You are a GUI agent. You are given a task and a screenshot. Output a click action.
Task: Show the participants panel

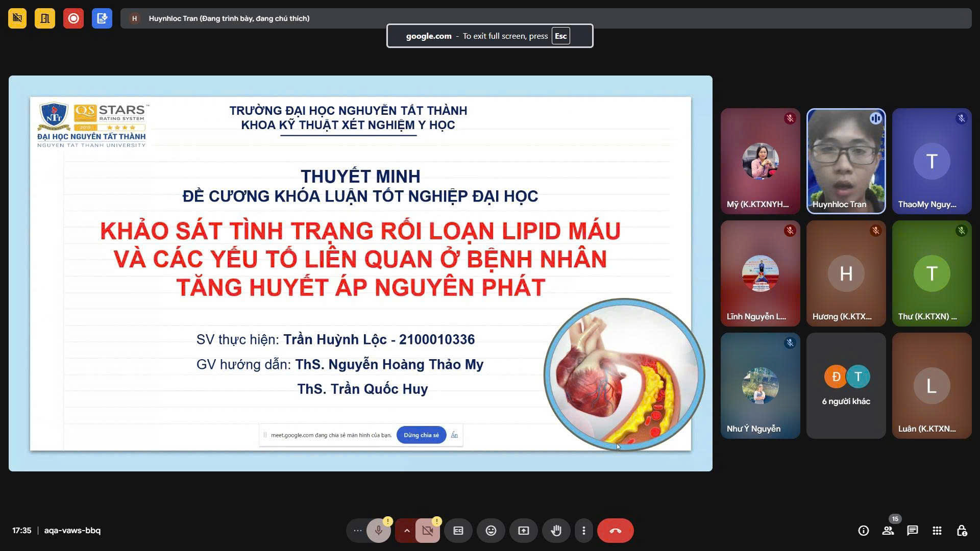point(888,531)
